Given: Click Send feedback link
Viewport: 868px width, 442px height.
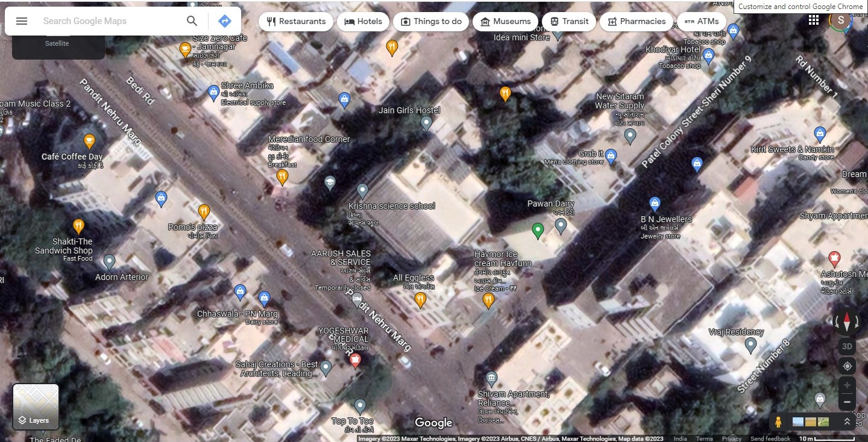Looking at the screenshot, I should [x=770, y=439].
